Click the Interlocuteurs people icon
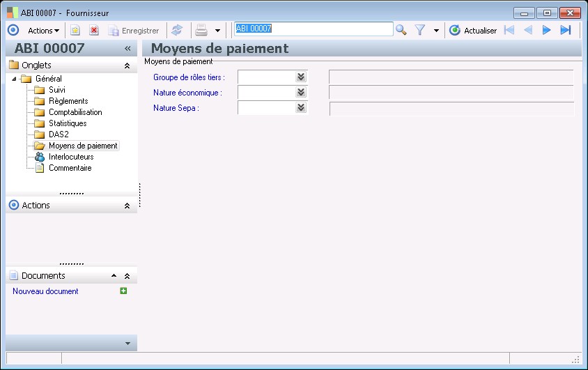The width and height of the screenshot is (588, 370). coord(40,157)
